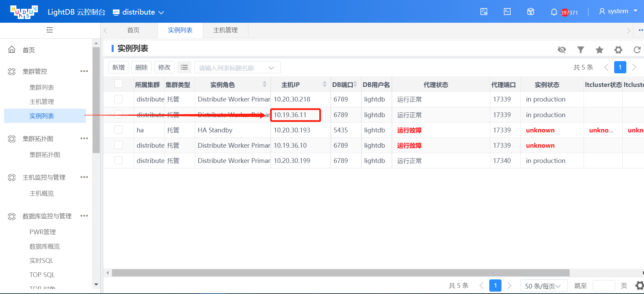Expand the 数据库监控与管理 sidebar group
644x294 pixels.
click(x=47, y=216)
